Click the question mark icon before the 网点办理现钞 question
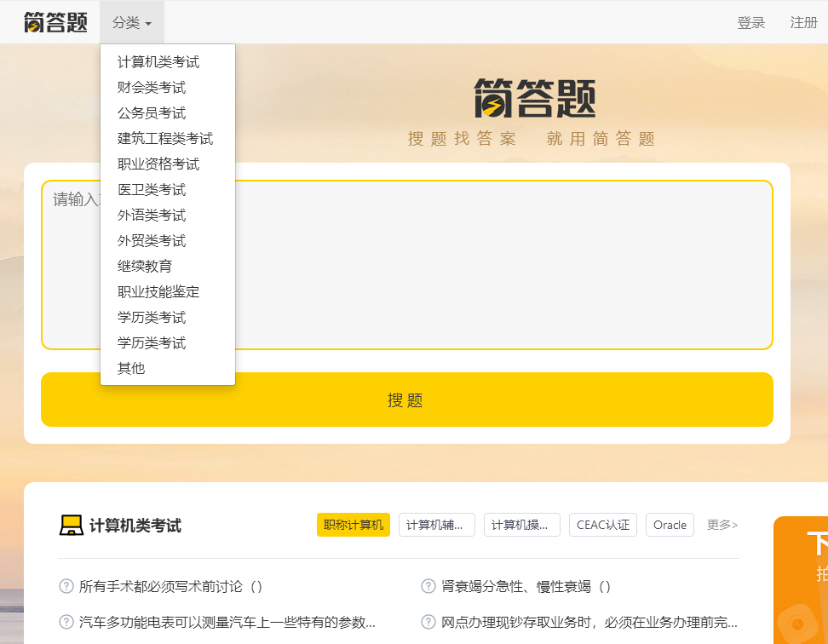The width and height of the screenshot is (828, 644). [427, 620]
